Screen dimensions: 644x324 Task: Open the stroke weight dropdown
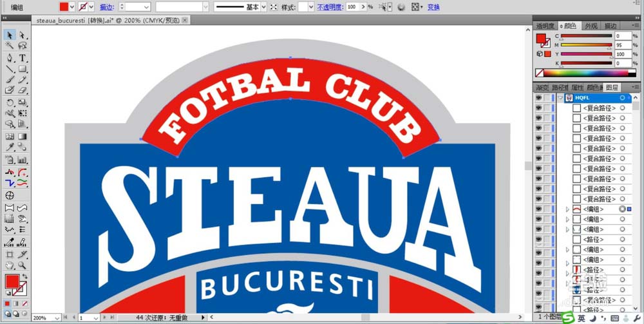[x=147, y=7]
